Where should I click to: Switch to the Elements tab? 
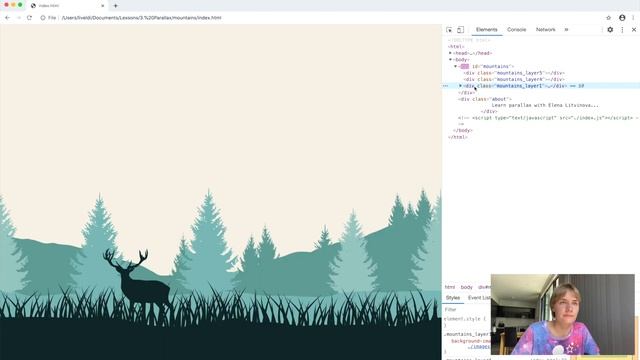point(487,30)
